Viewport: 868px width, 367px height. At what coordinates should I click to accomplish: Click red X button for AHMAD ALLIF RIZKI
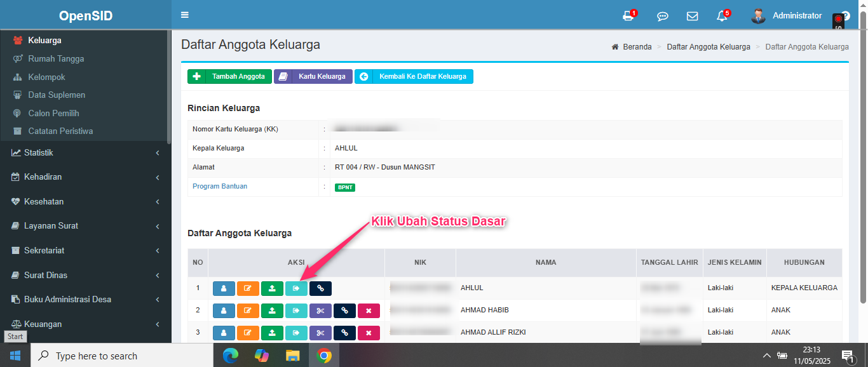click(x=369, y=333)
